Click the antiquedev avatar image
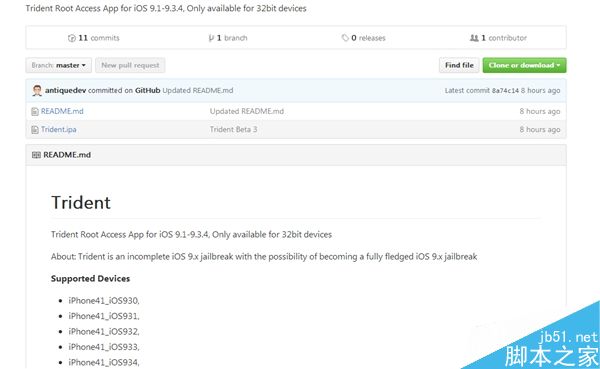Screen dimensions: 600x369 (x=37, y=90)
